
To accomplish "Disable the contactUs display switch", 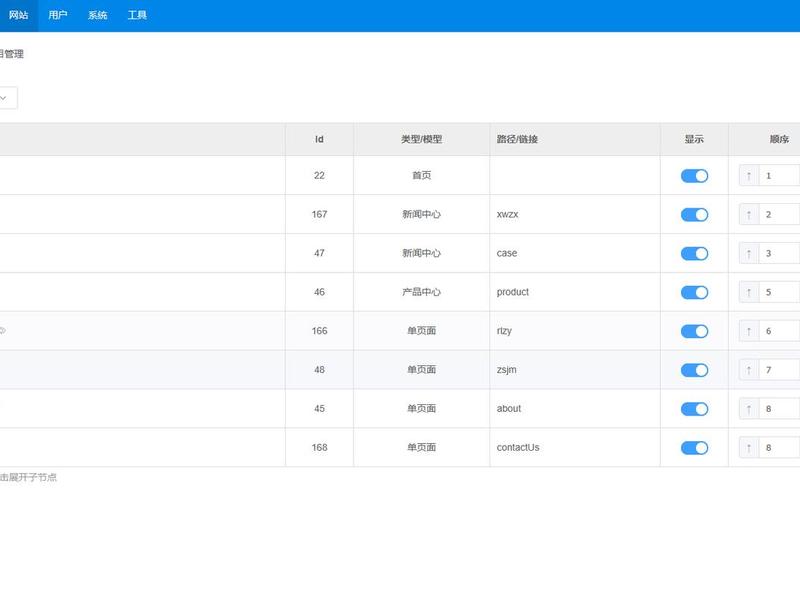I will (x=694, y=447).
